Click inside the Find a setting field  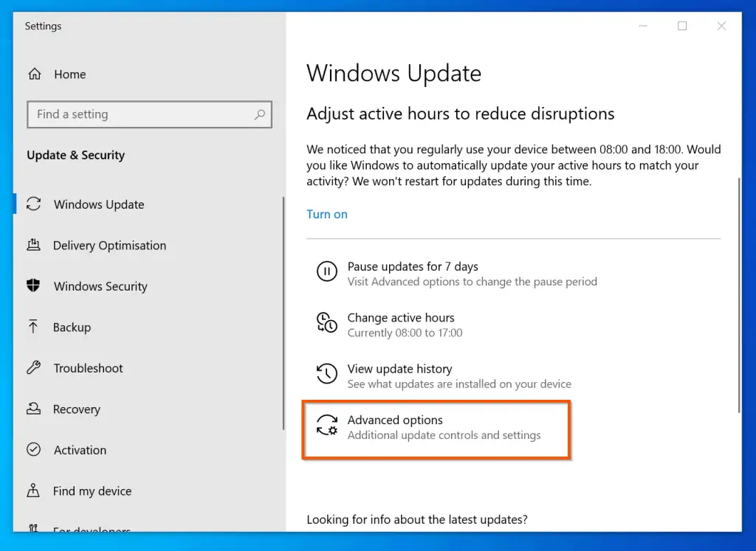tap(133, 114)
